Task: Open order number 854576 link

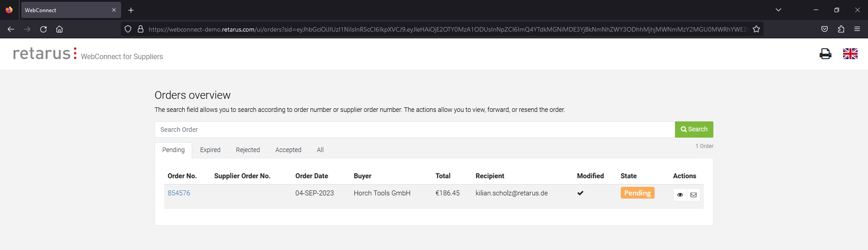Action: [179, 193]
